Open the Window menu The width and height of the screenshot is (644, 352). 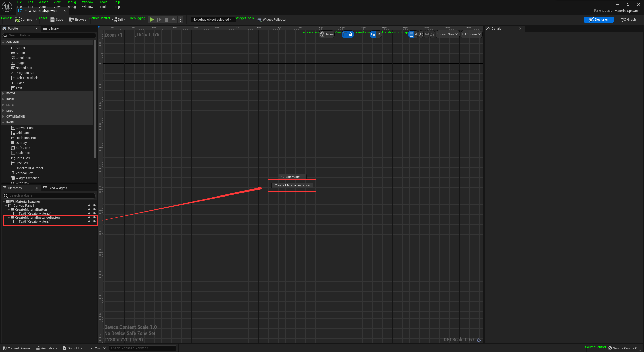coord(87,7)
